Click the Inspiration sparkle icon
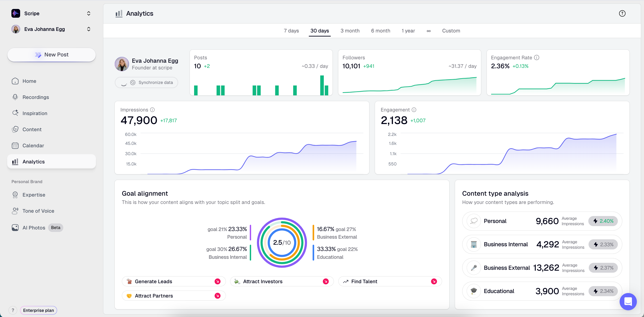 point(15,113)
